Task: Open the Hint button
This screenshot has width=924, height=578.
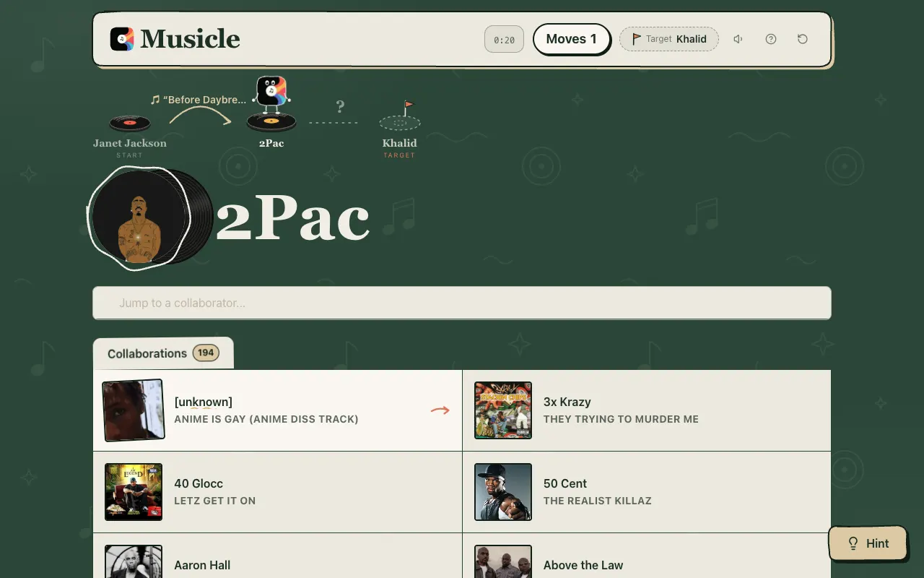Action: click(868, 543)
